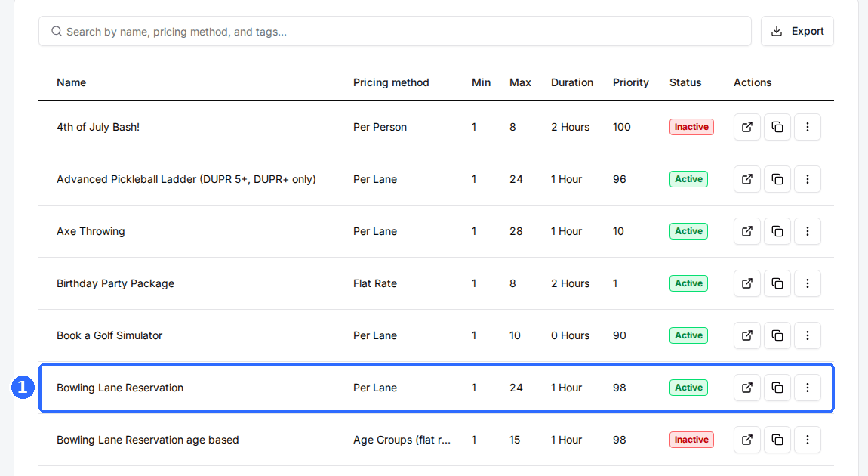
Task: Sort by the Name column header
Action: pyautogui.click(x=72, y=82)
